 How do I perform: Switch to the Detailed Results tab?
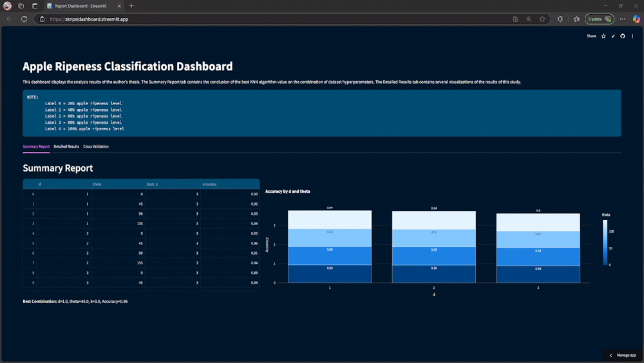(x=66, y=146)
